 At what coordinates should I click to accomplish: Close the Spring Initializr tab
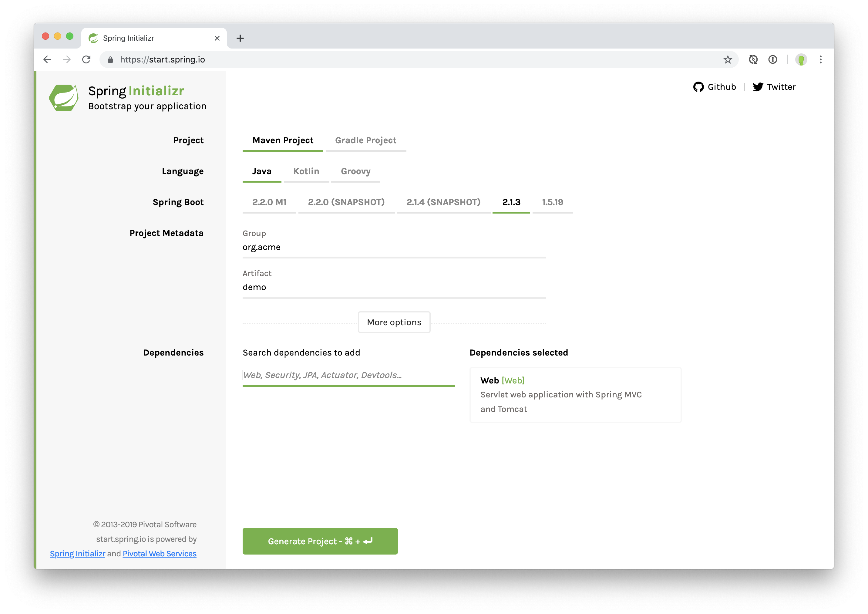(217, 38)
